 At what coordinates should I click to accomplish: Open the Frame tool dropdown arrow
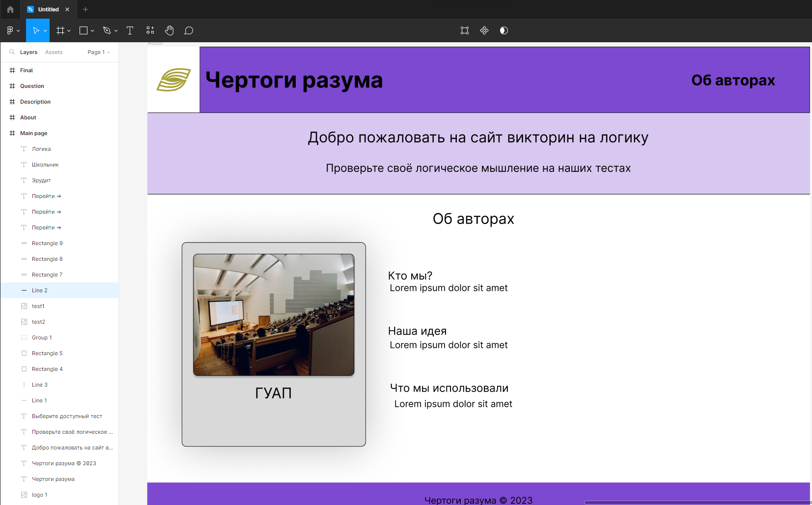pyautogui.click(x=69, y=31)
